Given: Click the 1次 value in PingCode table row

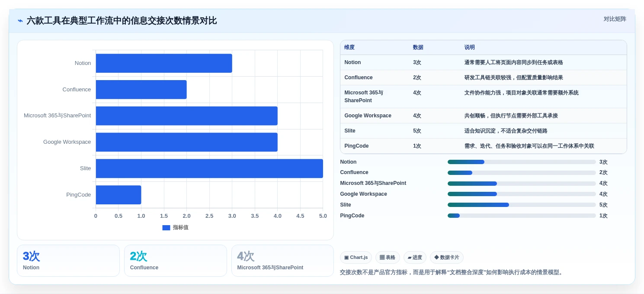Looking at the screenshot, I should (417, 146).
